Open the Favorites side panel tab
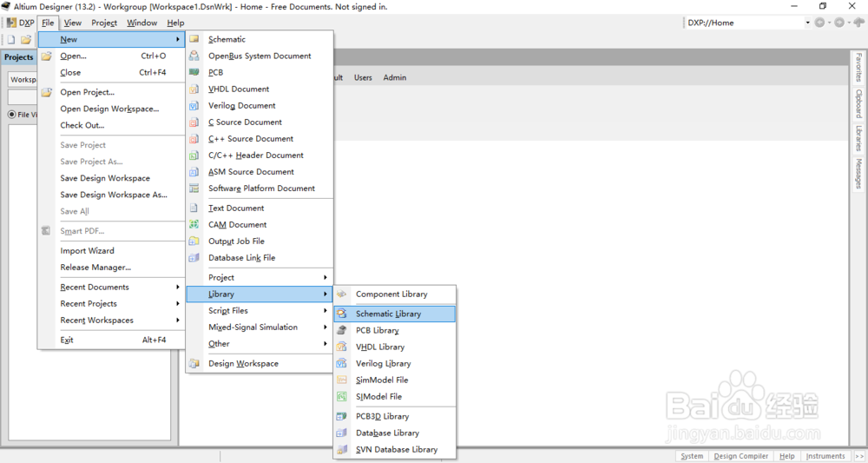 pos(858,67)
